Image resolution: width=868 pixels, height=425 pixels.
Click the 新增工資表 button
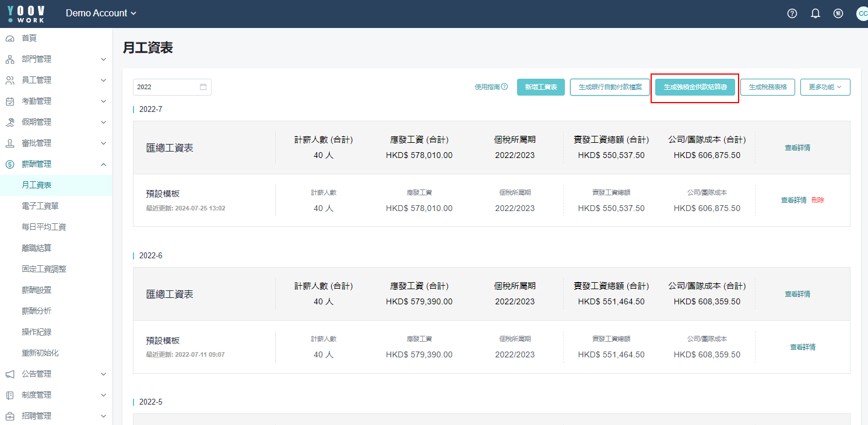(x=540, y=87)
